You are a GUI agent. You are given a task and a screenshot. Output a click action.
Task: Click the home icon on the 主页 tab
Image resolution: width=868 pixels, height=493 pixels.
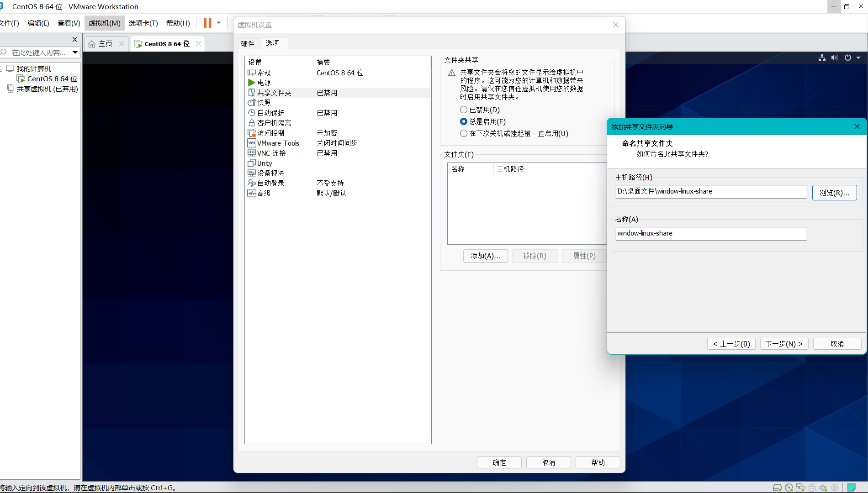92,44
